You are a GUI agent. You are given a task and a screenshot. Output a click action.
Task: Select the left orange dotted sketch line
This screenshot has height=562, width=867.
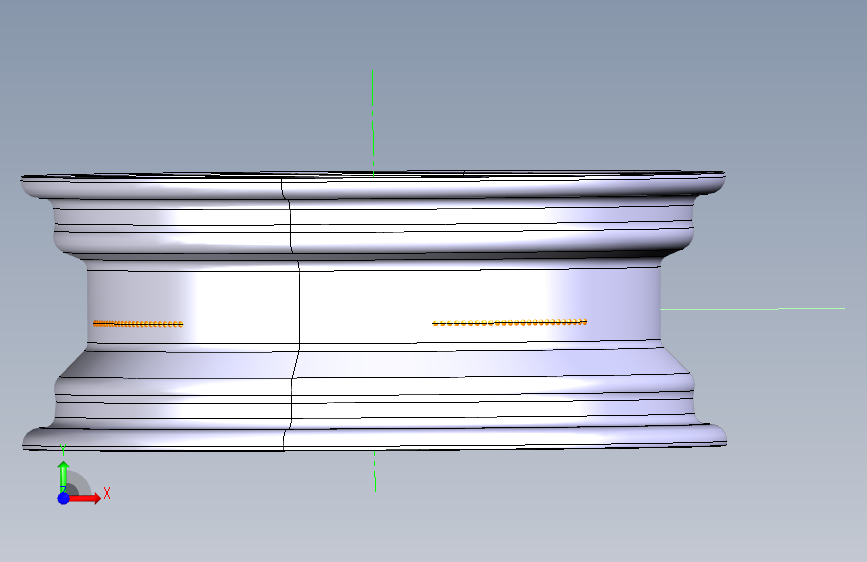tap(138, 324)
